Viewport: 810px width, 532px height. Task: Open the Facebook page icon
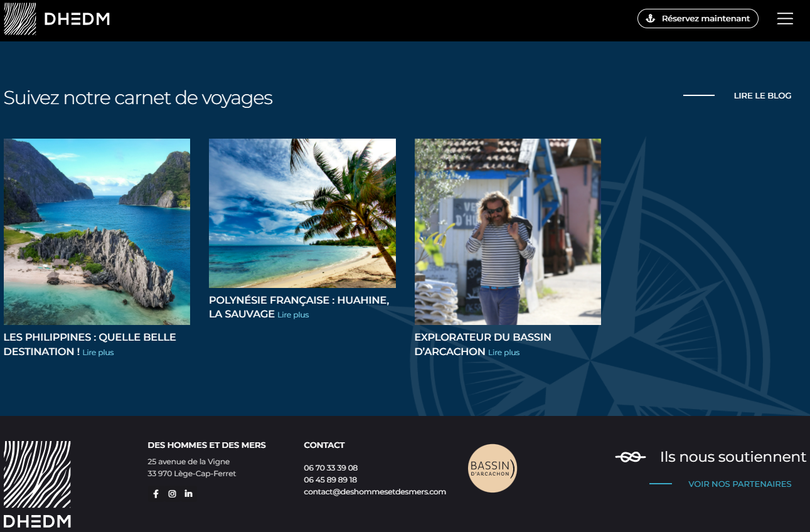156,494
